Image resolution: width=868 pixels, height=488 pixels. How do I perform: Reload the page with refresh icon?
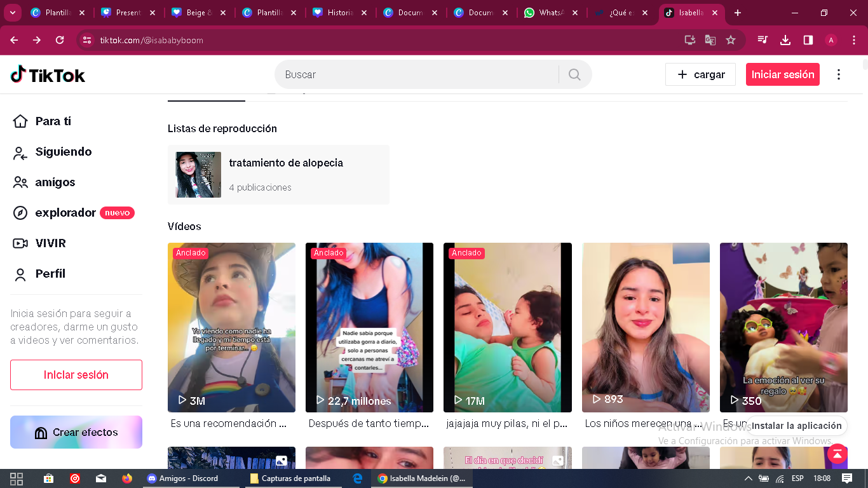(x=60, y=40)
